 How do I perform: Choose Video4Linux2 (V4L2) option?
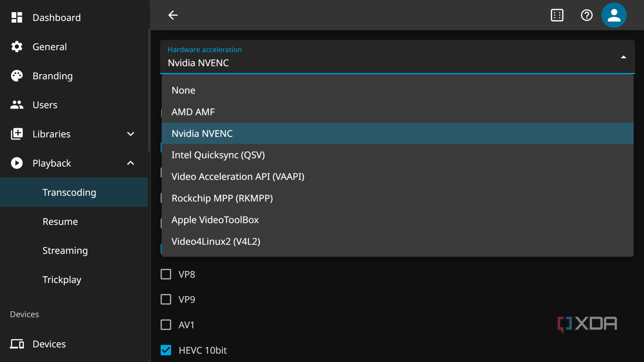point(398,241)
